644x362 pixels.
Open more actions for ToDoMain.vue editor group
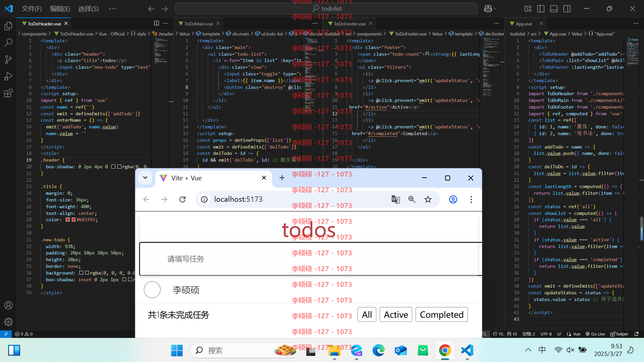(x=315, y=23)
